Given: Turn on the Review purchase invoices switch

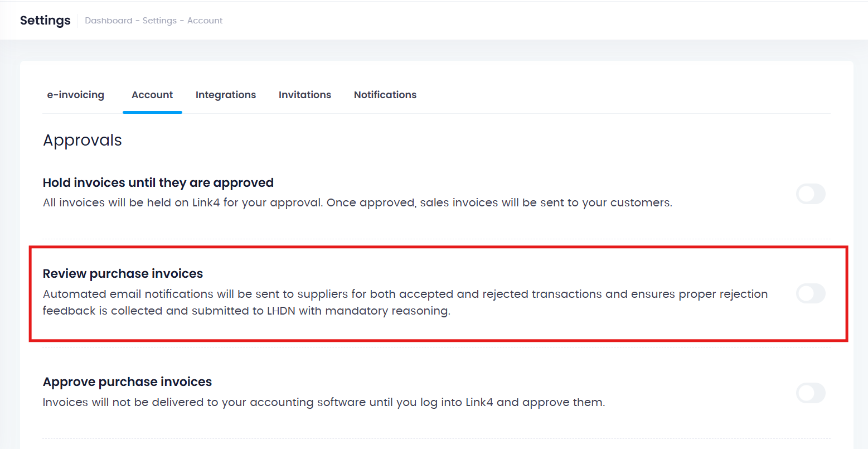Looking at the screenshot, I should coord(811,293).
